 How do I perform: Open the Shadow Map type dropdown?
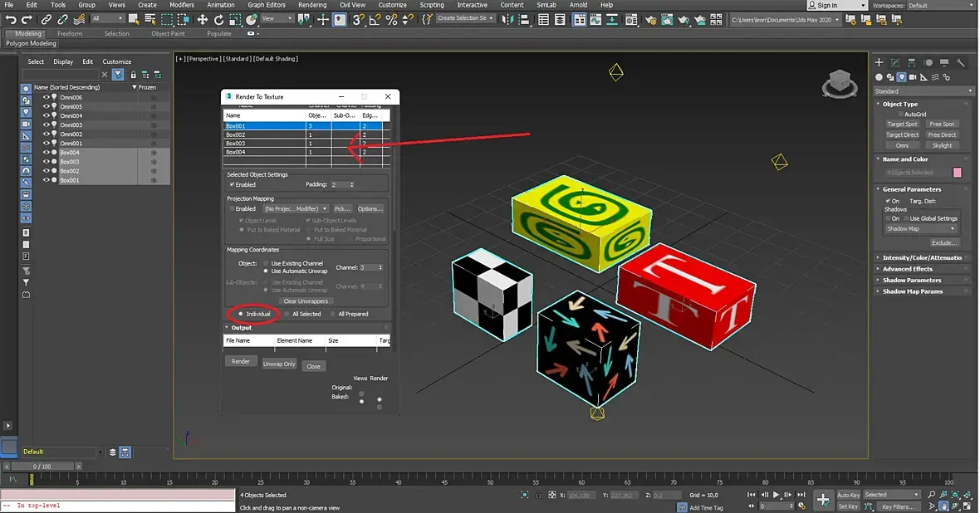click(x=920, y=229)
